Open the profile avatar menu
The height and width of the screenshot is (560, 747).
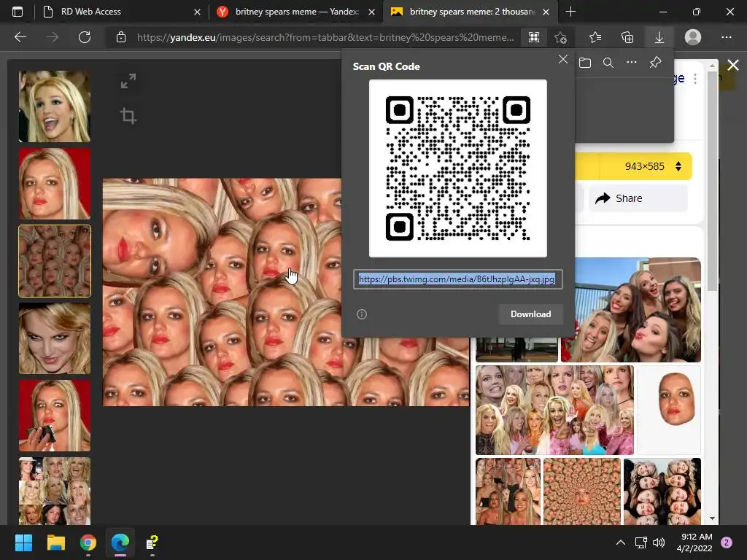(x=693, y=37)
